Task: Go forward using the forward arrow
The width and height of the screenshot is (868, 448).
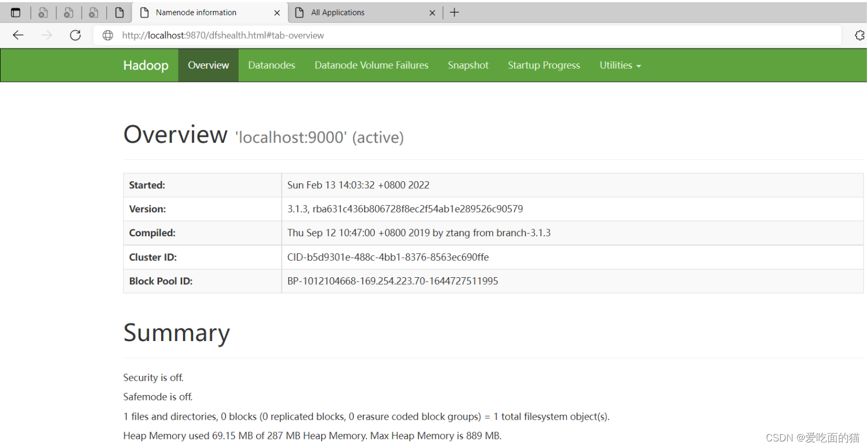Action: click(47, 35)
